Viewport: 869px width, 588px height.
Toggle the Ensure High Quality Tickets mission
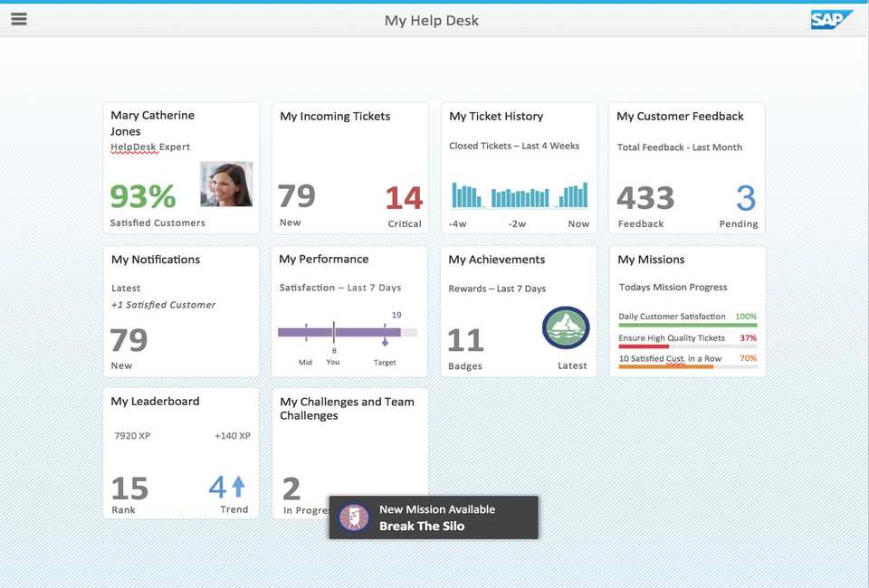(688, 337)
